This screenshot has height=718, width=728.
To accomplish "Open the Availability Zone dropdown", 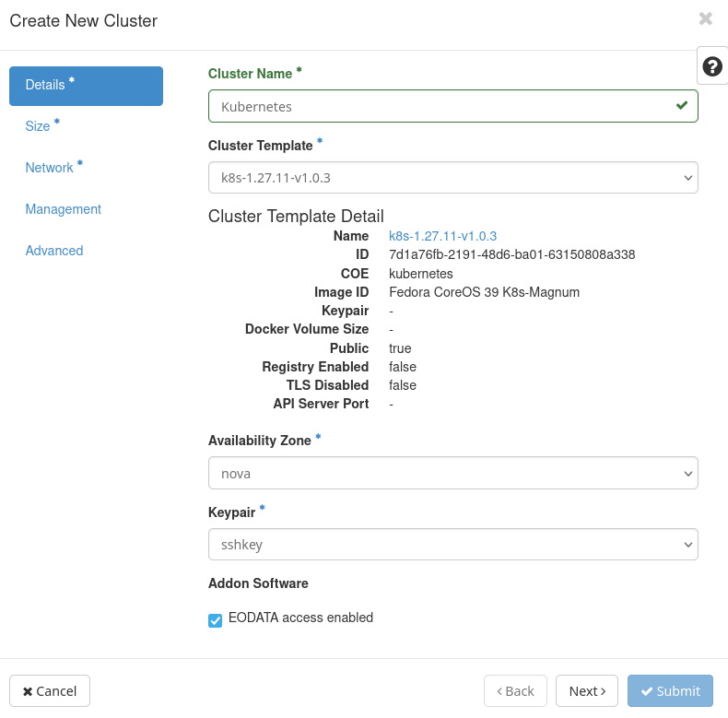I will (452, 473).
